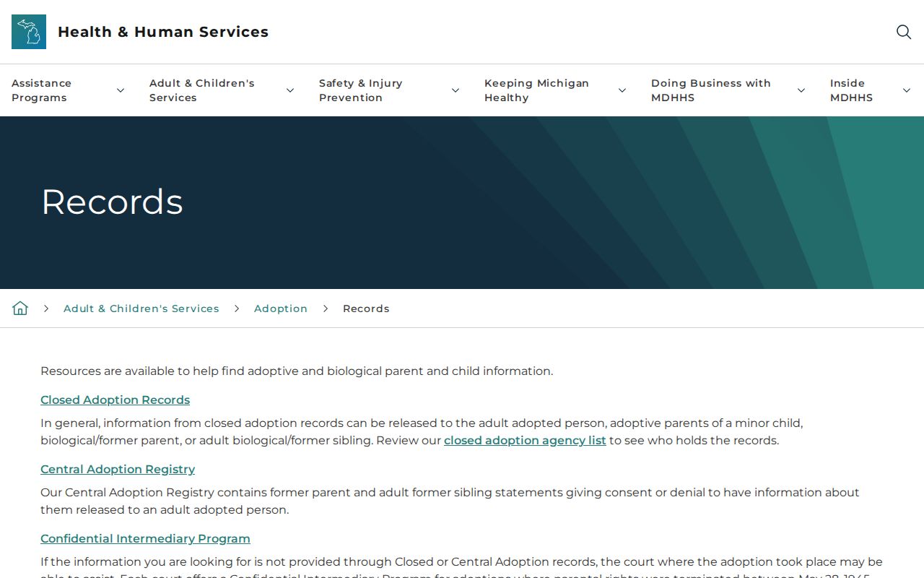Viewport: 924px width, 578px height.
Task: Expand Keeping Michigan Healthy chevron
Action: pyautogui.click(x=622, y=90)
